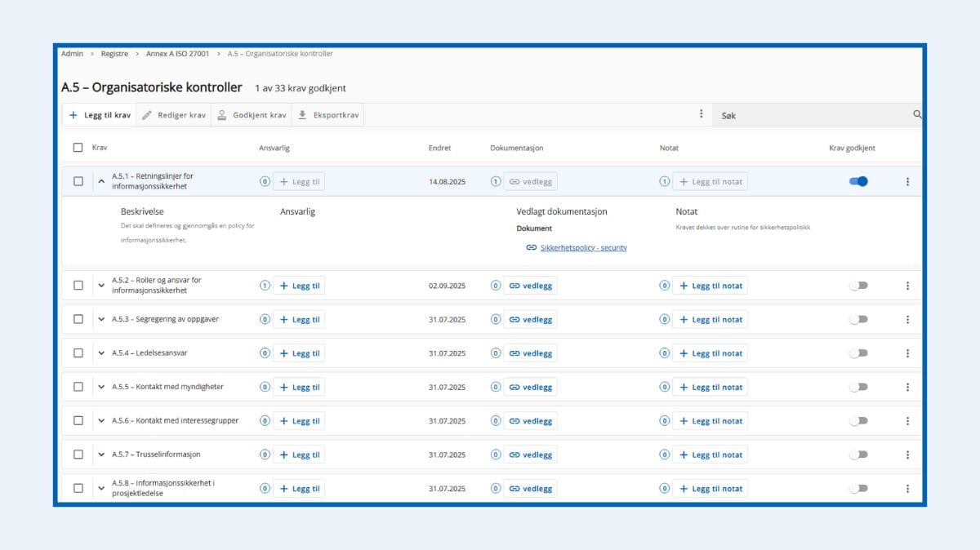This screenshot has height=550, width=980.
Task: Go to Registre in the breadcrumb
Action: click(x=114, y=54)
